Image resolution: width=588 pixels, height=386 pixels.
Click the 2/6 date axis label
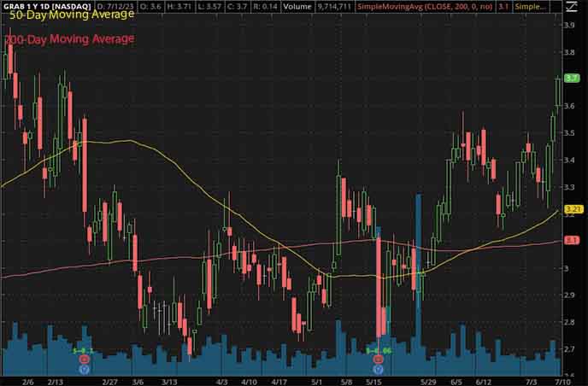pos(27,382)
